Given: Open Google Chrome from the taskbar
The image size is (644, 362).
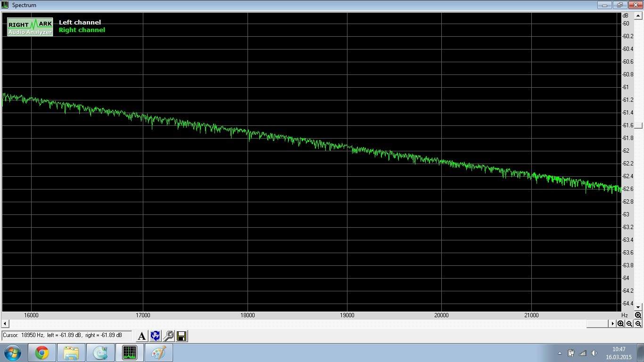Looking at the screenshot, I should point(42,353).
